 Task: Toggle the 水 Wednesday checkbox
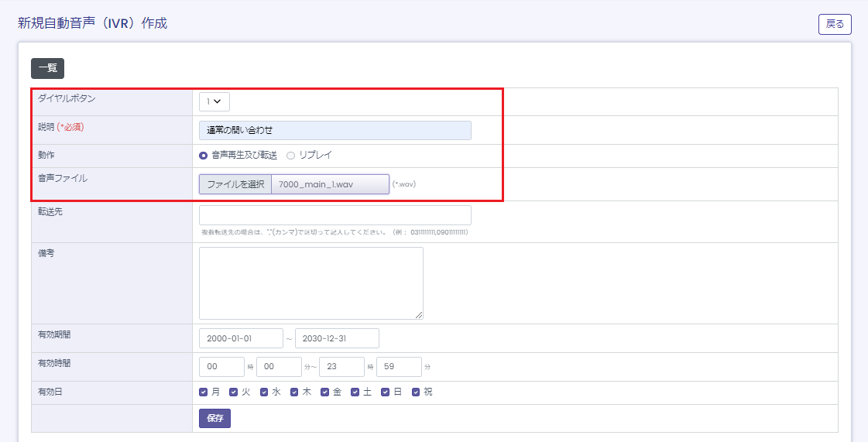tap(265, 392)
